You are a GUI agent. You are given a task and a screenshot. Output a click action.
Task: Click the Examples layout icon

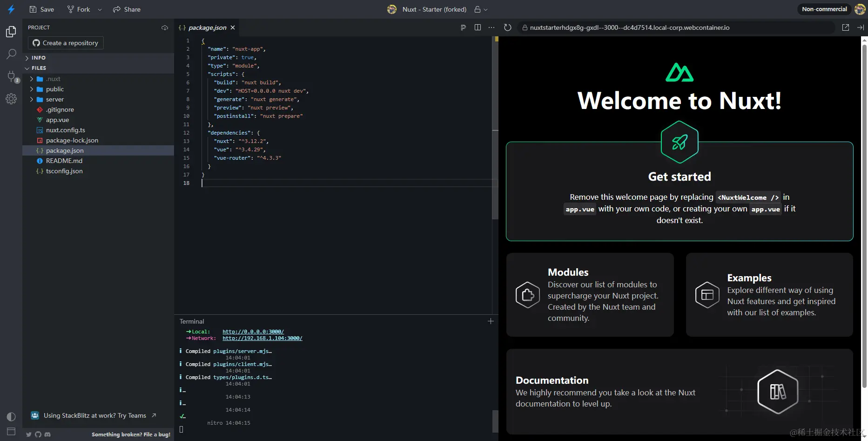(707, 295)
